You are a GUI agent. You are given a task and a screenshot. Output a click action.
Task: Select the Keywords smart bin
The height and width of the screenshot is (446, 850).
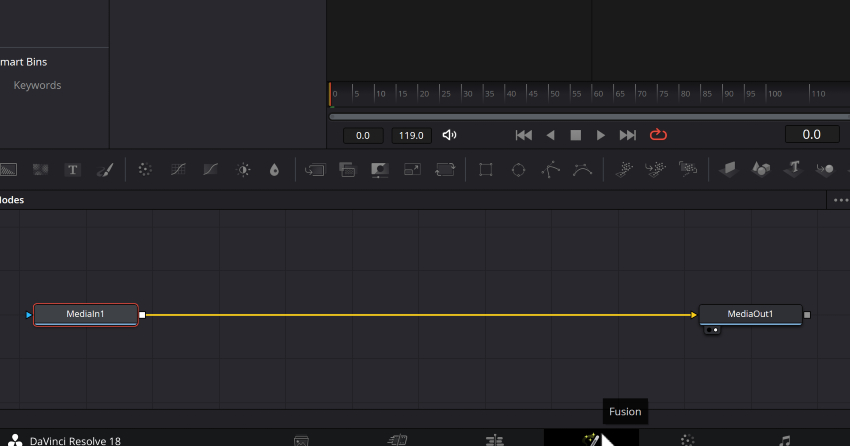click(x=37, y=85)
